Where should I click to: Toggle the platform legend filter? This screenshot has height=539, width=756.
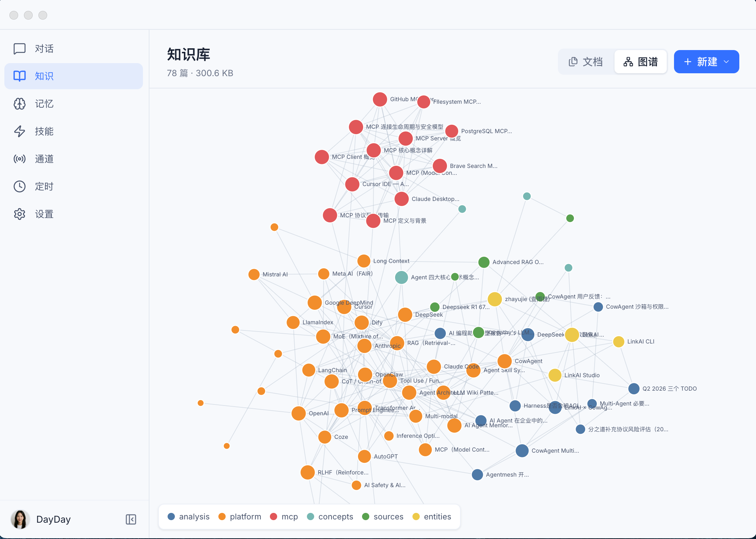coord(240,517)
